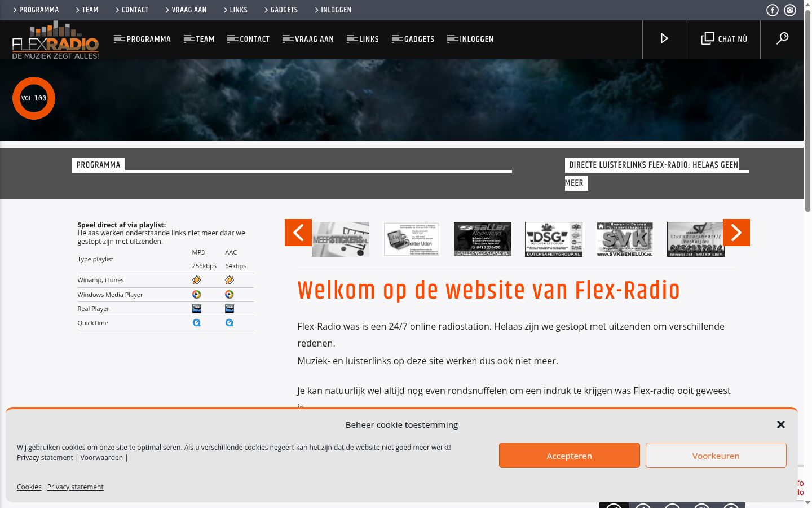Open Privacy statement link in cookie text
The image size is (812, 508).
tap(45, 458)
